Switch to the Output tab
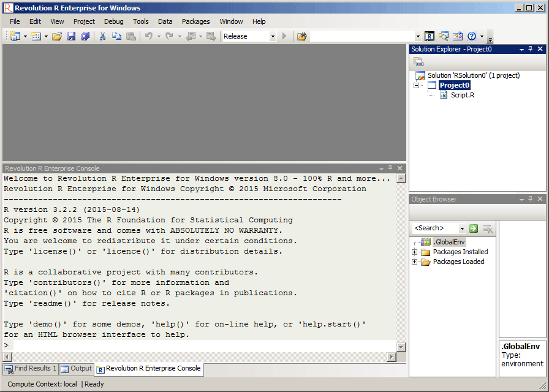The image size is (549, 392). point(77,369)
